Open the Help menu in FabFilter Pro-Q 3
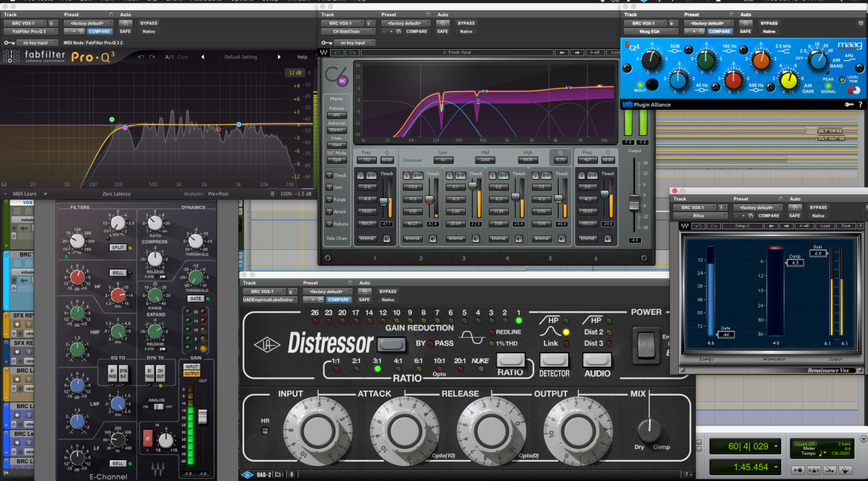The image size is (868, 481). (x=302, y=57)
